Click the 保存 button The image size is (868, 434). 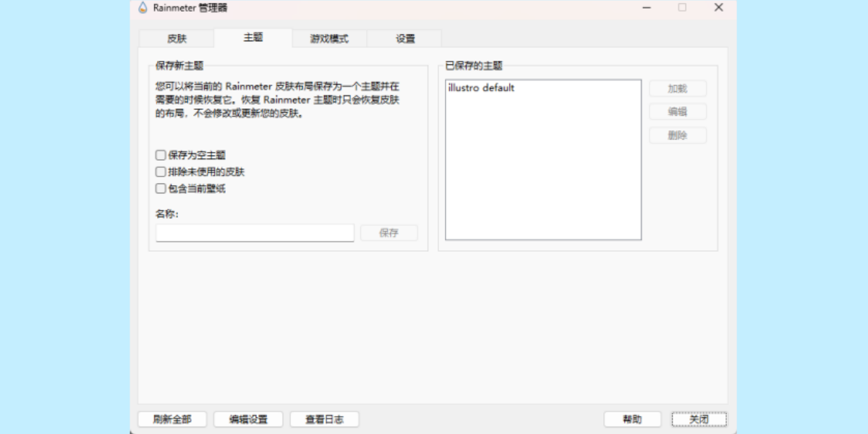pyautogui.click(x=389, y=233)
